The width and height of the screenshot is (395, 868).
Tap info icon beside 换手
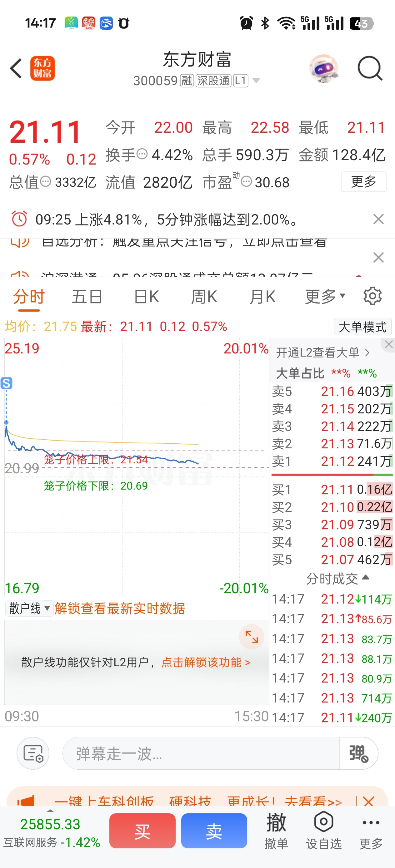(x=142, y=154)
